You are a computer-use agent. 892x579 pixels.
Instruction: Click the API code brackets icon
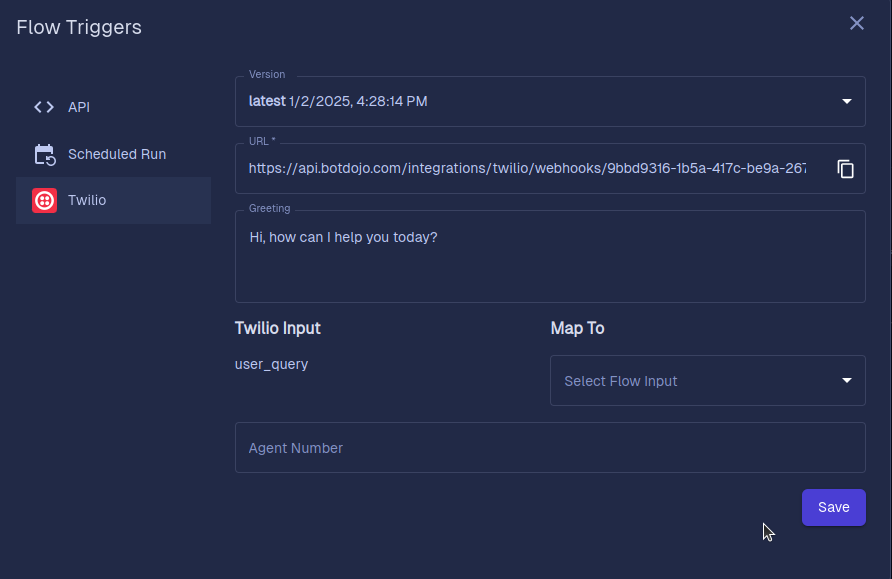pyautogui.click(x=44, y=107)
